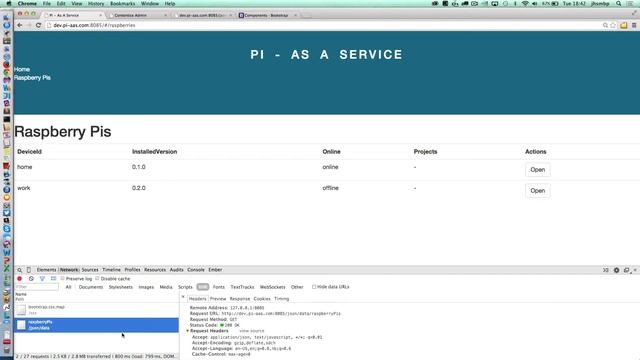Switch to the DevTools Elements panel
The width and height of the screenshot is (640, 360).
(x=46, y=270)
